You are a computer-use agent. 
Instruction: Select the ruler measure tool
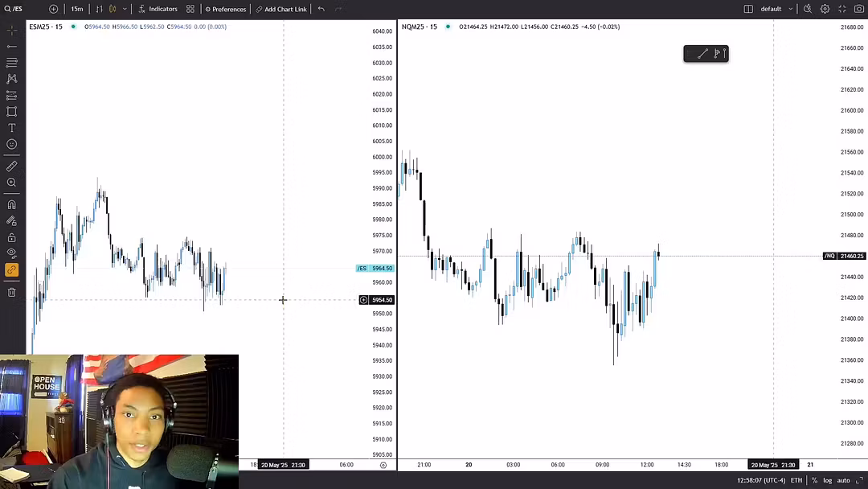11,166
